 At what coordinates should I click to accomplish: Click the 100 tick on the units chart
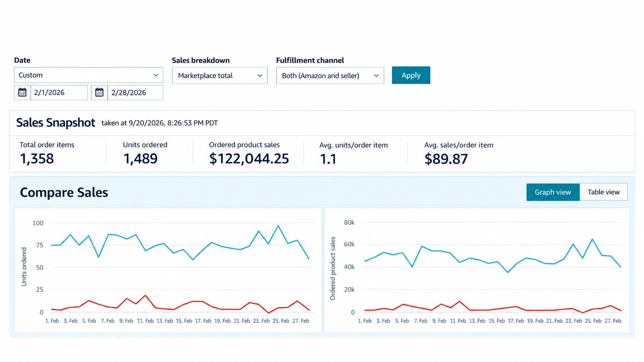pos(38,223)
